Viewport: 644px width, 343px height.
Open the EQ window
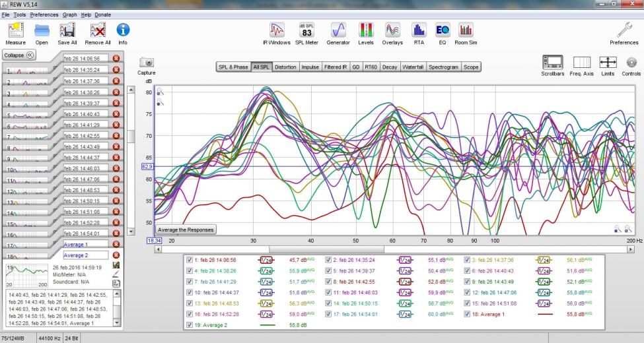click(442, 30)
